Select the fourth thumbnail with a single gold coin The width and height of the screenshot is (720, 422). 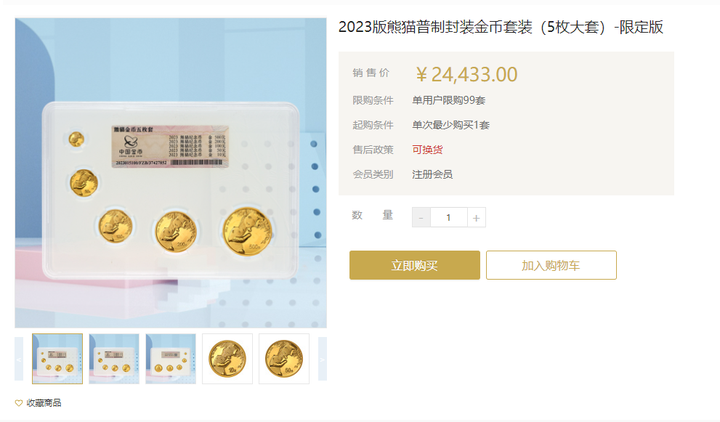click(227, 359)
